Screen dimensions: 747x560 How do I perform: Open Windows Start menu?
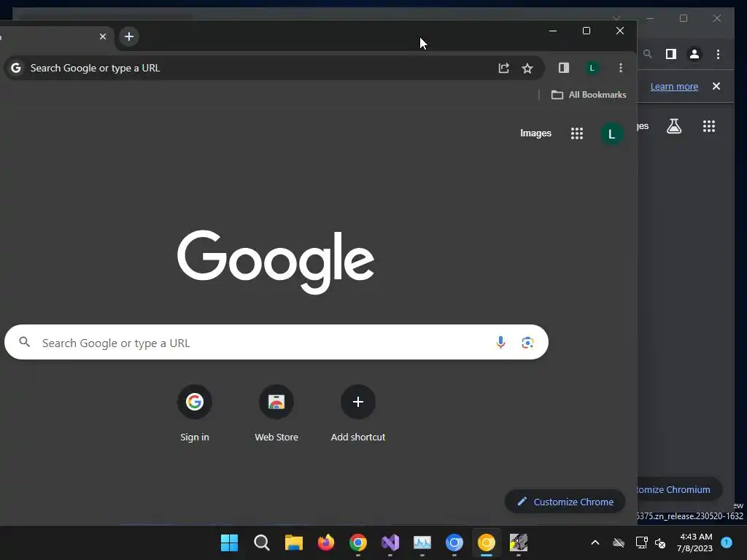pos(229,542)
